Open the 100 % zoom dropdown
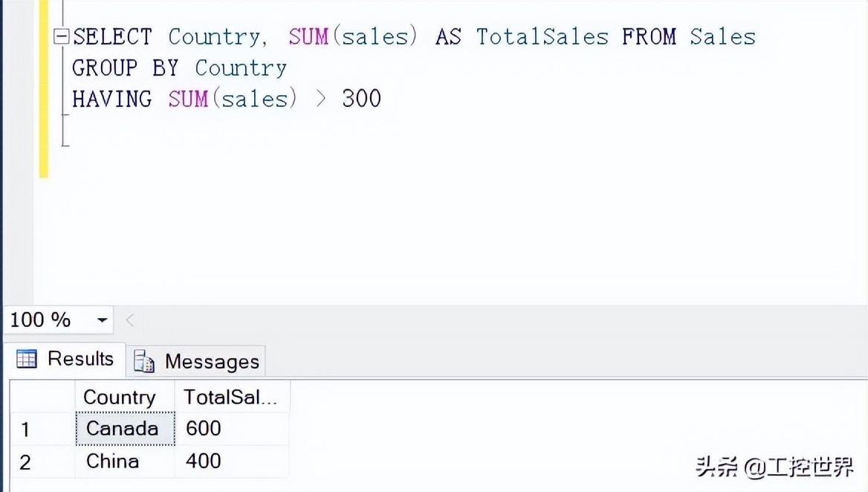 (103, 321)
